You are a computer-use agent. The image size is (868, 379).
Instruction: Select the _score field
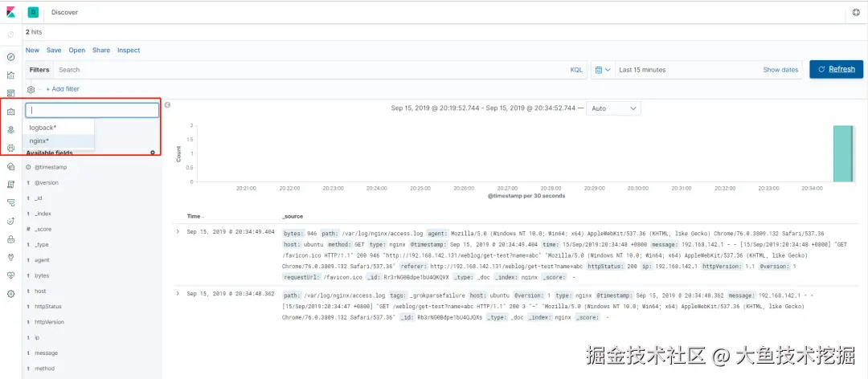43,229
